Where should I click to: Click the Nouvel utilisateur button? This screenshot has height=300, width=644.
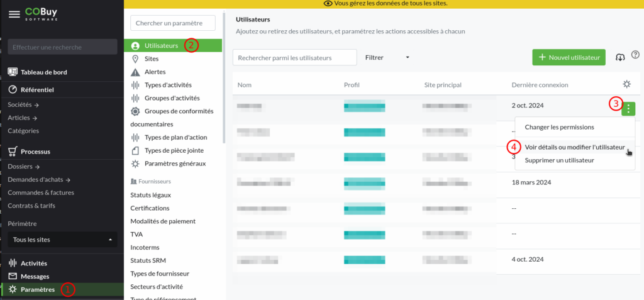(569, 57)
